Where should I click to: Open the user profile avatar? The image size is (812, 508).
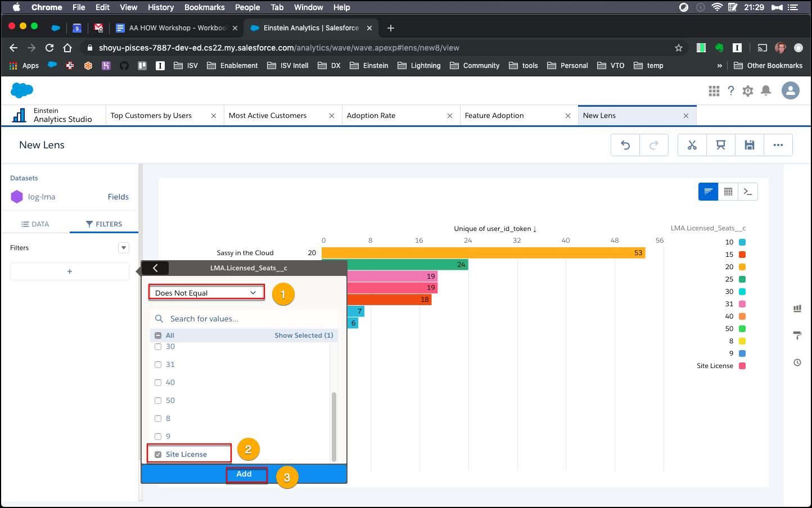coord(791,90)
